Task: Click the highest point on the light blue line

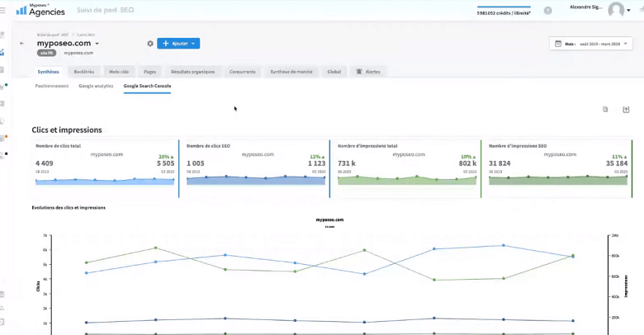Action: [x=504, y=246]
